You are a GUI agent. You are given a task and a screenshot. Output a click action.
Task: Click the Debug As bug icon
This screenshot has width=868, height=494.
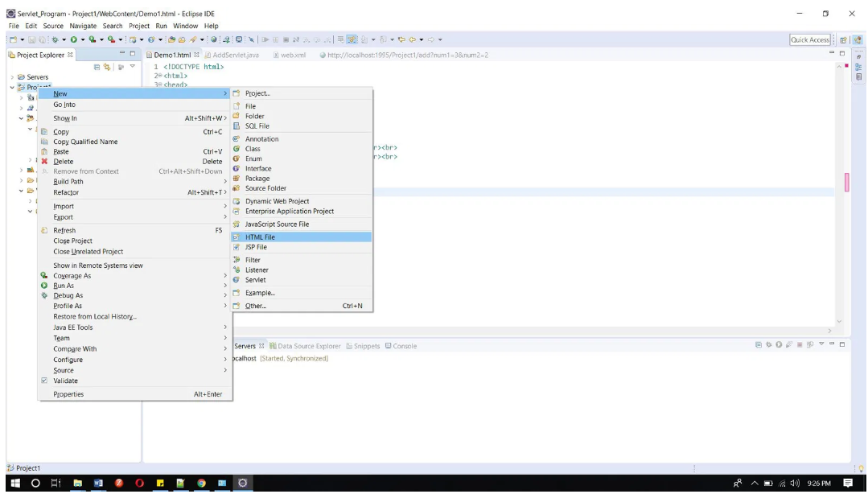click(45, 296)
